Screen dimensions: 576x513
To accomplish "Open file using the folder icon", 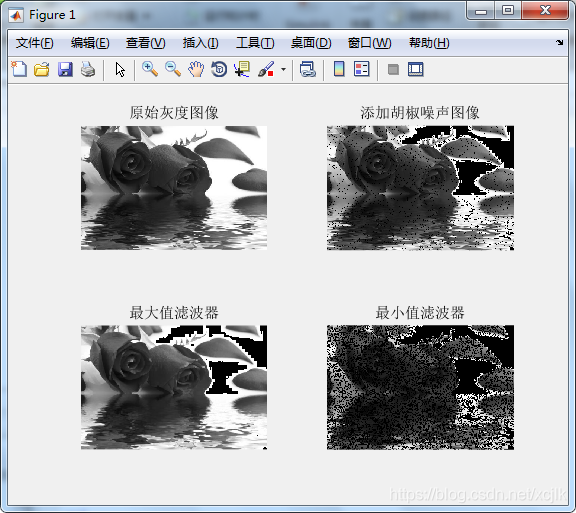I will (42, 69).
